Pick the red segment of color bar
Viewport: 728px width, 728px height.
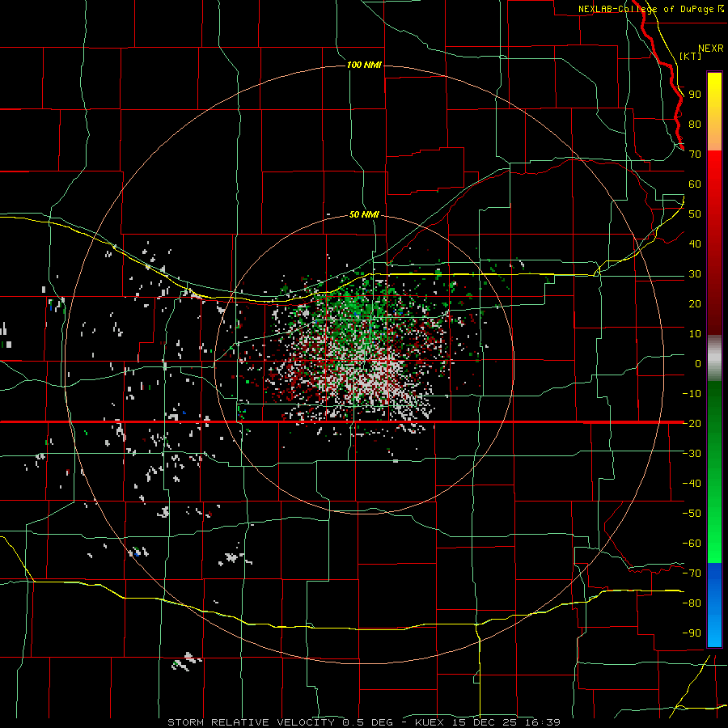pos(714,243)
